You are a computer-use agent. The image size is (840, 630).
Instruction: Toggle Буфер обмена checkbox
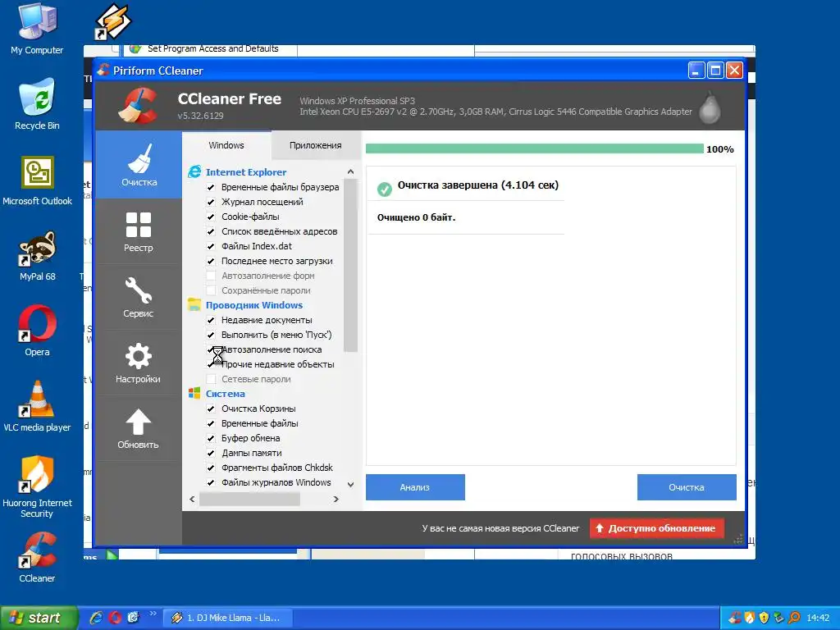coord(211,438)
